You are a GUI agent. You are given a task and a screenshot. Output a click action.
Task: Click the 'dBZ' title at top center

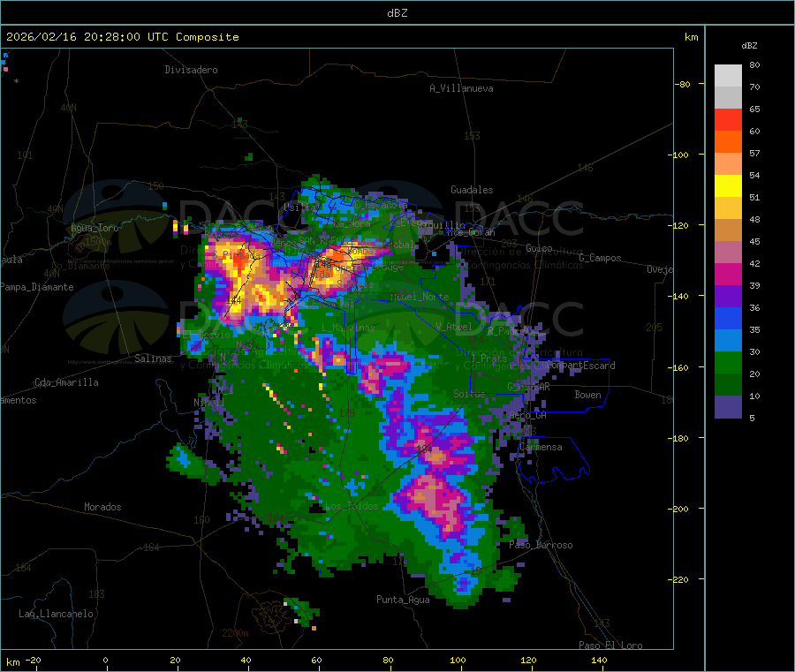[x=397, y=13]
